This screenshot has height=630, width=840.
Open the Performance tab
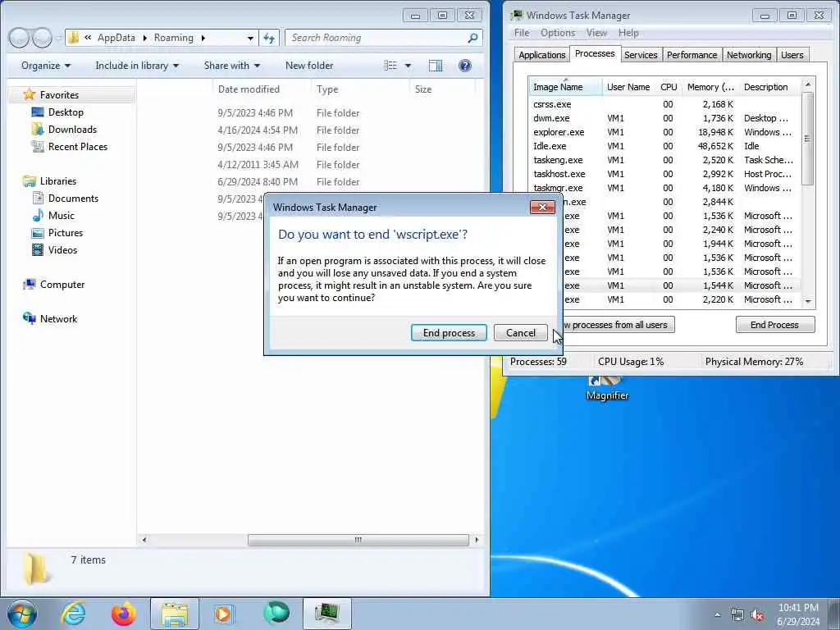pyautogui.click(x=691, y=55)
